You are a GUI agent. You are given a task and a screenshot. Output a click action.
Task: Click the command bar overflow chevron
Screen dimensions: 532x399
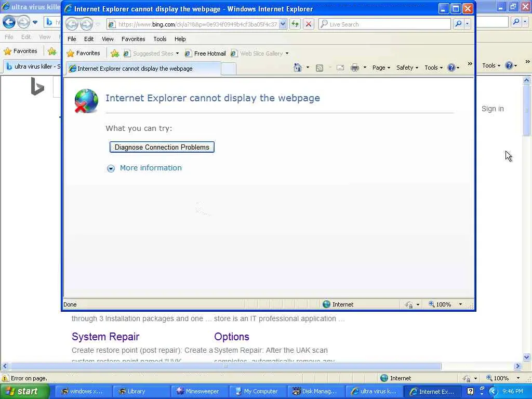470,64
